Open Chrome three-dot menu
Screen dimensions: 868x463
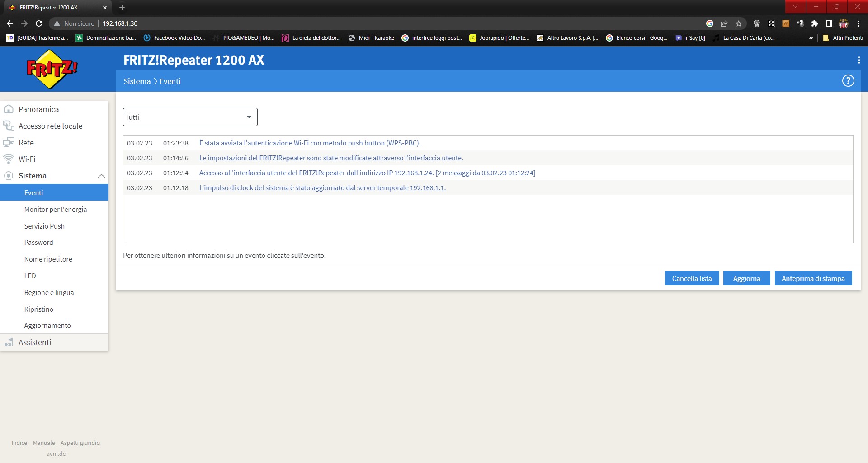858,23
